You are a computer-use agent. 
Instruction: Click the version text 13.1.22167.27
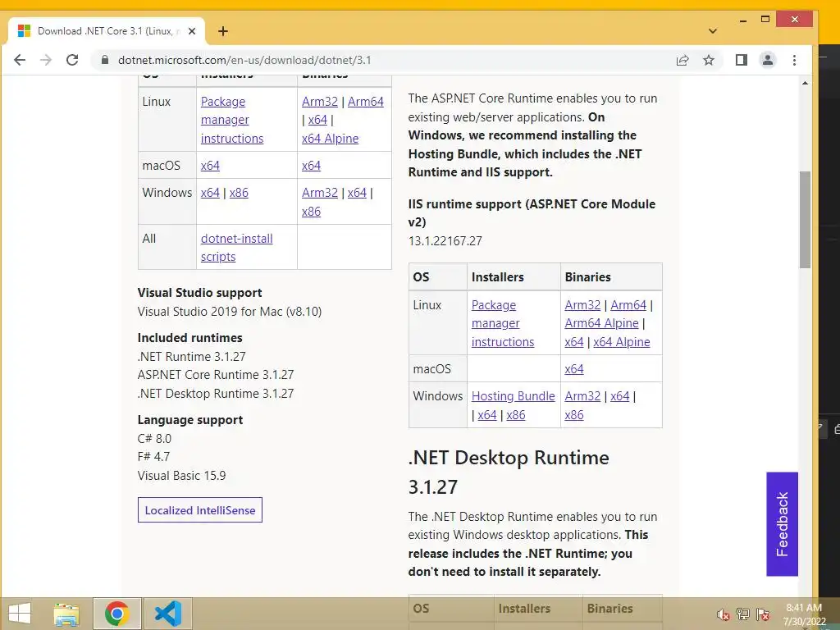pyautogui.click(x=445, y=241)
